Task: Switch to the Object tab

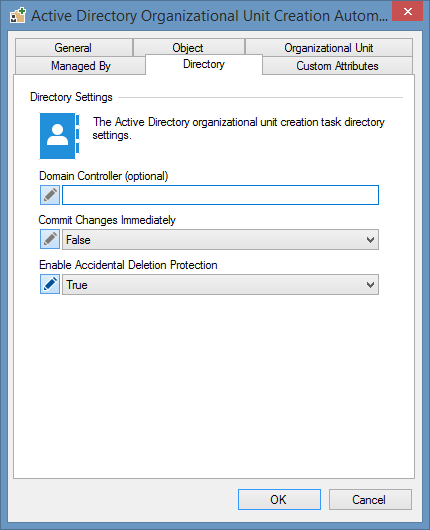Action: coord(189,48)
